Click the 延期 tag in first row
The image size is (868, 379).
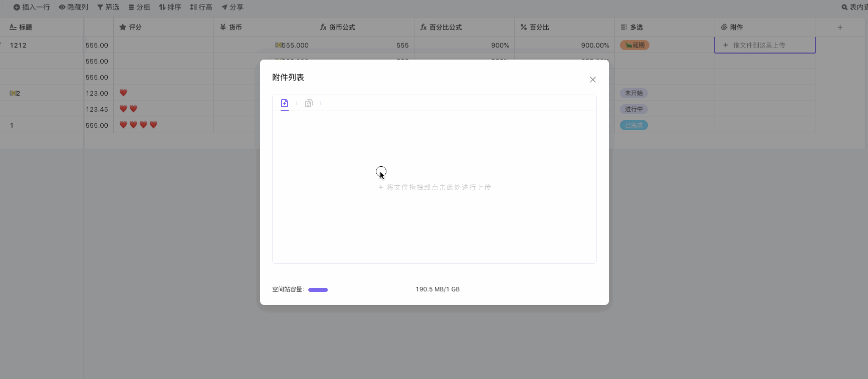click(634, 45)
